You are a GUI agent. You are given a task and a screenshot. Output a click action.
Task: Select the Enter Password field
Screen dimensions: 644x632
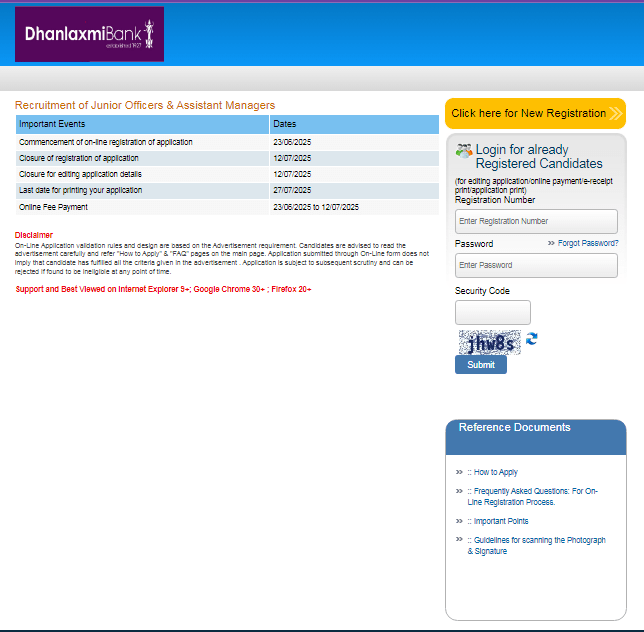[x=536, y=265]
